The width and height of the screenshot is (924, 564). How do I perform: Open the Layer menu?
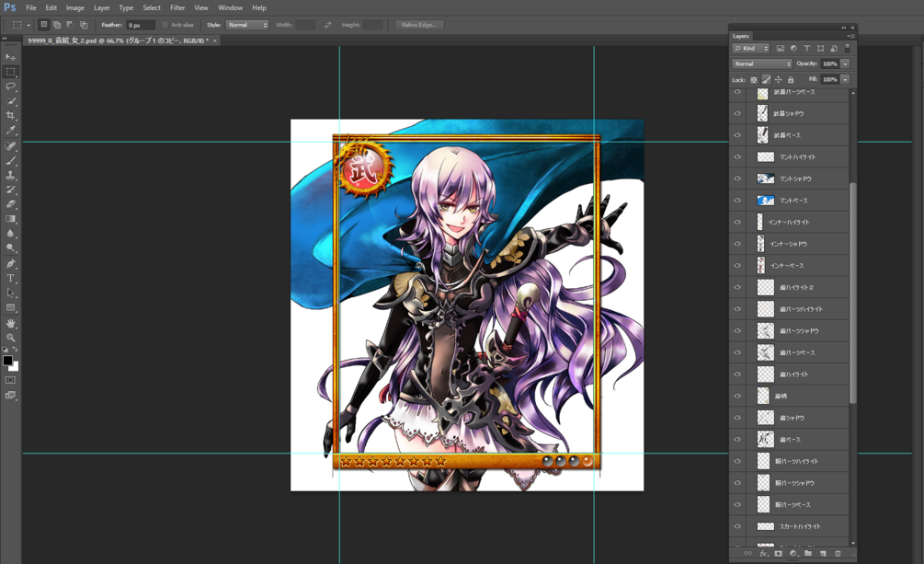tap(102, 7)
